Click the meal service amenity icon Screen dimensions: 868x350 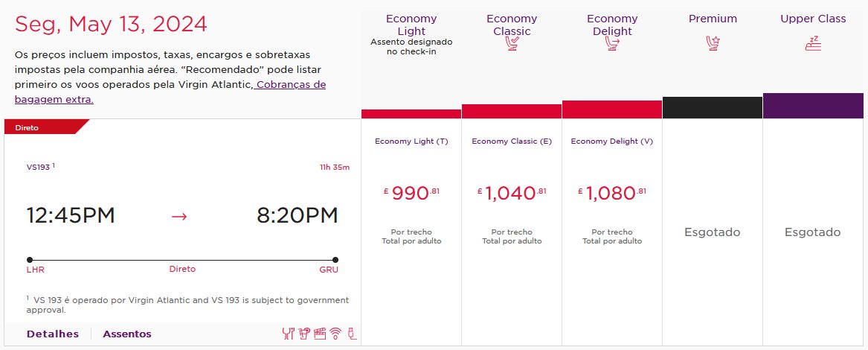(288, 334)
